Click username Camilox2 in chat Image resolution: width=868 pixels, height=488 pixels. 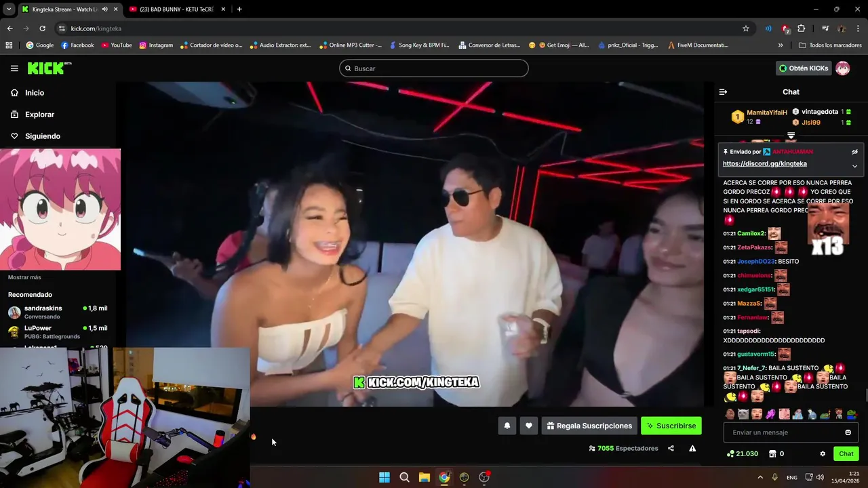point(751,234)
